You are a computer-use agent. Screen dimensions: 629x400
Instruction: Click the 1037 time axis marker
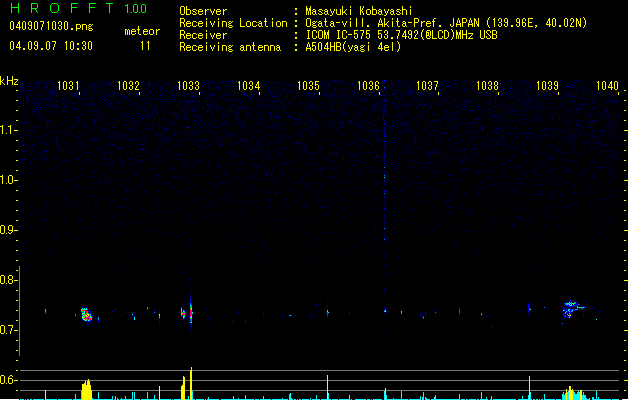(x=427, y=85)
